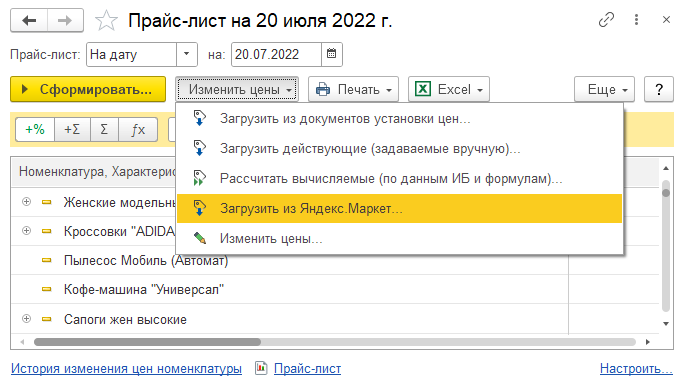Open the Настроить link
The width and height of the screenshot is (688, 384).
click(636, 368)
